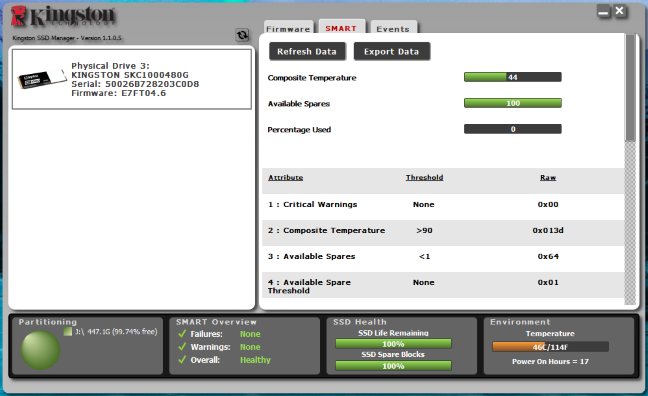Click the Attribute column header
This screenshot has height=396, width=648.
(x=286, y=177)
